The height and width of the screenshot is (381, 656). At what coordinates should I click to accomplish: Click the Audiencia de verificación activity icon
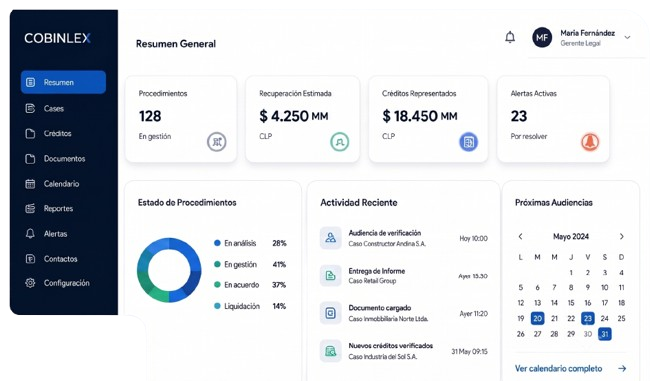coord(331,238)
